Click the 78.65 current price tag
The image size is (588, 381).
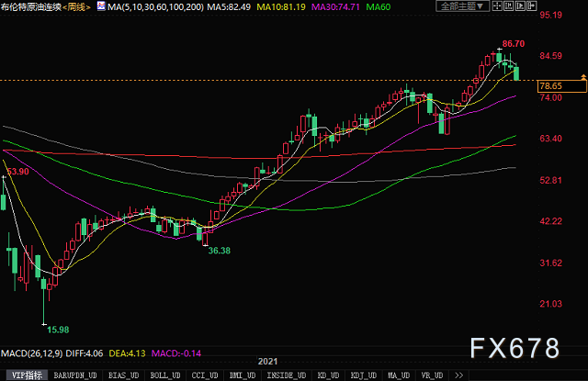pyautogui.click(x=561, y=86)
